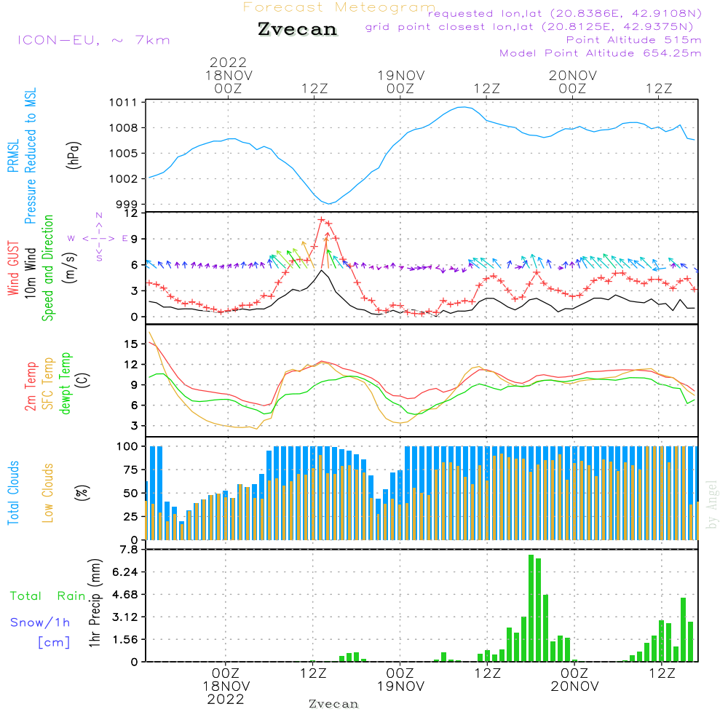Screen dimensions: 728x728
Task: Click the highest red wind gust peak marker
Action: pyautogui.click(x=321, y=219)
